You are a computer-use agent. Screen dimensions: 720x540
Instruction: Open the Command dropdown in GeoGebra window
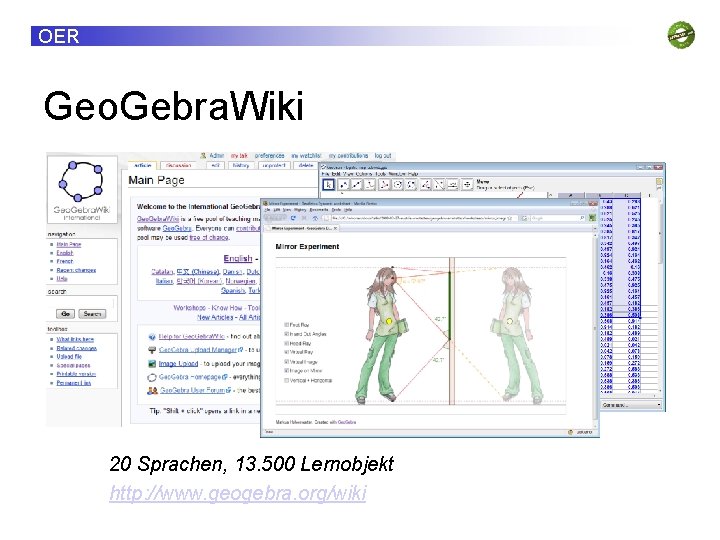(631, 405)
